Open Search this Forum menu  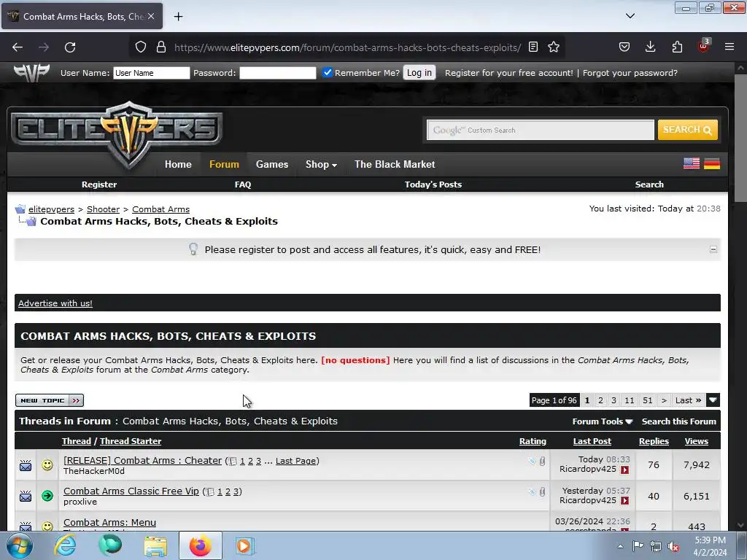tap(678, 421)
